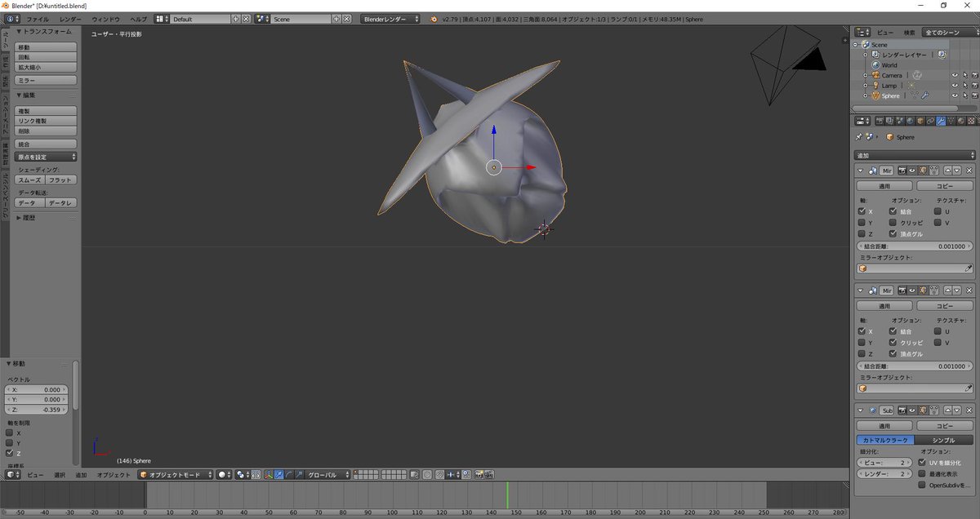The image size is (980, 519).
Task: Open the Material properties tab sphere icon
Action: pyautogui.click(x=961, y=121)
